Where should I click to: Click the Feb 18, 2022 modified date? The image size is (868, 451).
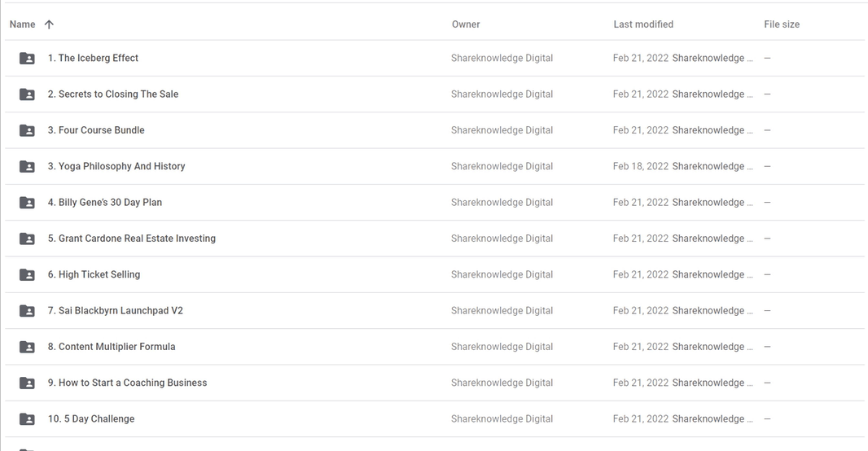pos(641,166)
